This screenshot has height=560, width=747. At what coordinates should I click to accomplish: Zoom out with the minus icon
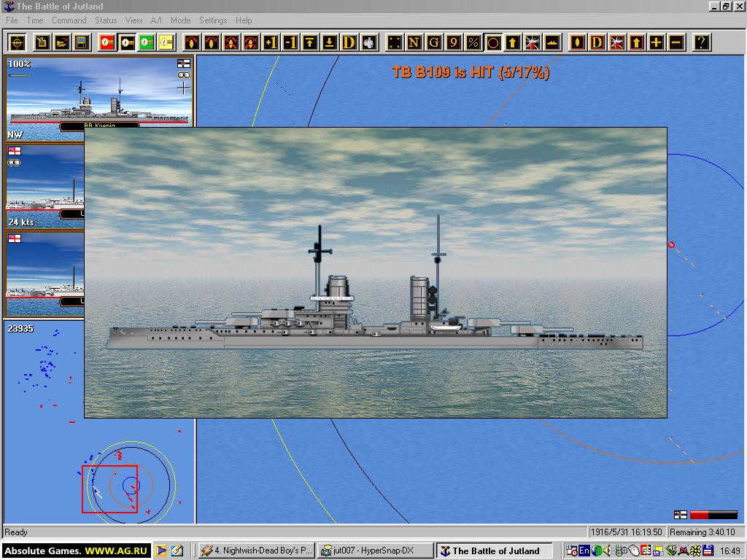(676, 42)
